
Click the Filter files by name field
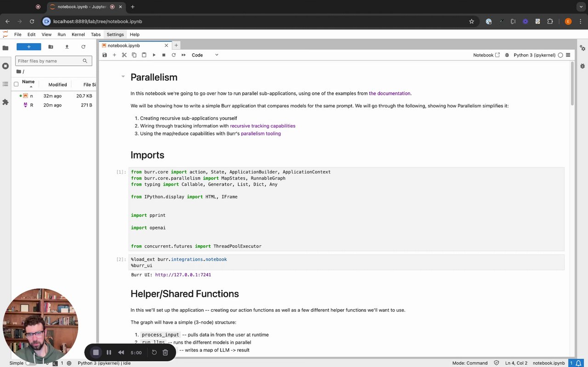click(x=50, y=61)
